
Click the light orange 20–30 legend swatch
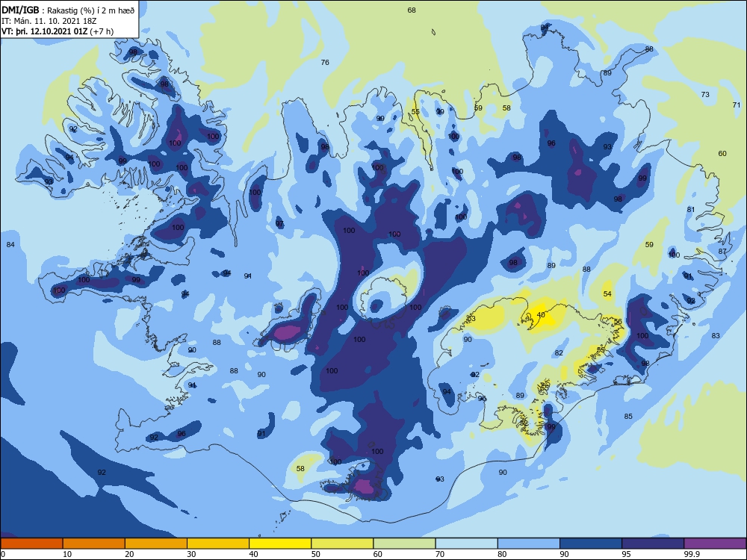tap(156, 544)
